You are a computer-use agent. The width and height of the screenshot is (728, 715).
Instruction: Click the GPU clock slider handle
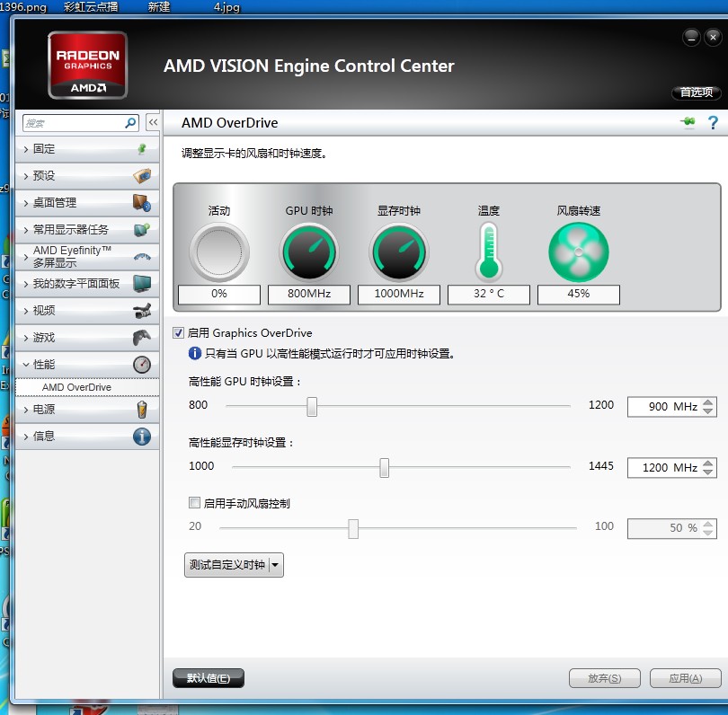[312, 406]
